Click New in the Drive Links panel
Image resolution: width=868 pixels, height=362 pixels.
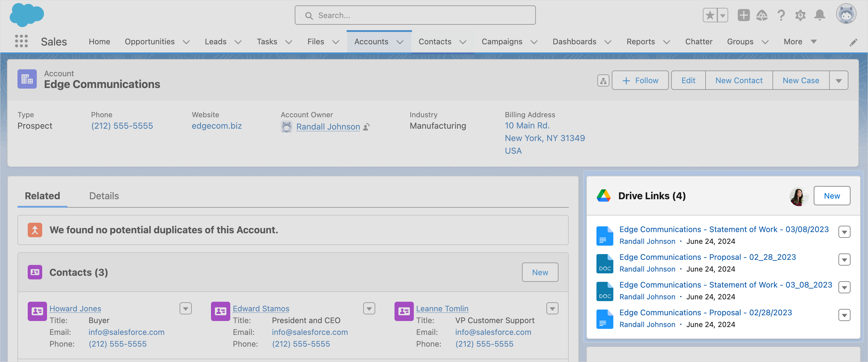point(832,196)
